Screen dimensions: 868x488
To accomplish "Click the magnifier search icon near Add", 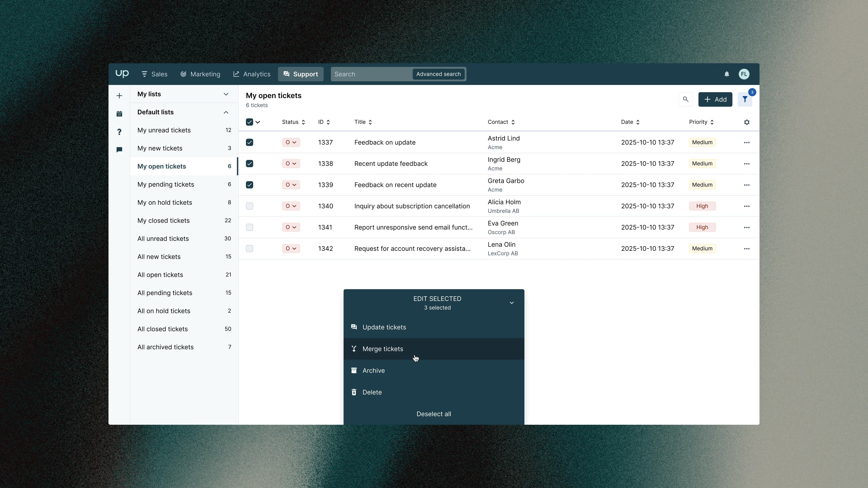I will pyautogui.click(x=685, y=99).
